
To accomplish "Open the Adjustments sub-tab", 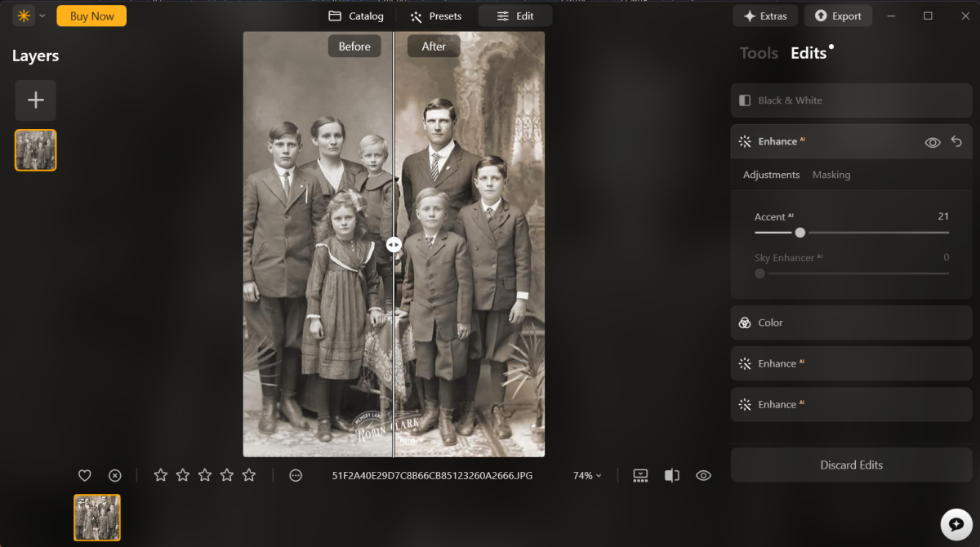I will 771,175.
